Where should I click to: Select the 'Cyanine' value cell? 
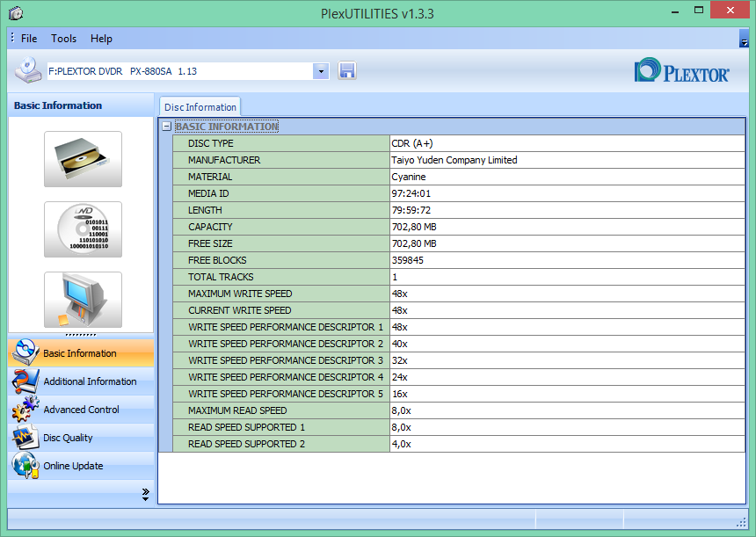pos(568,177)
